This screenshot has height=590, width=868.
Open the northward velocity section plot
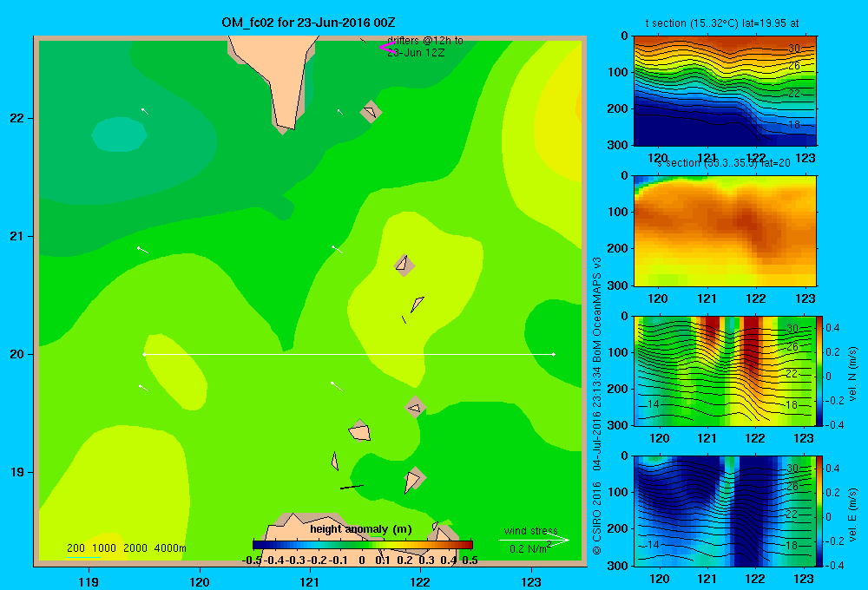pos(725,370)
